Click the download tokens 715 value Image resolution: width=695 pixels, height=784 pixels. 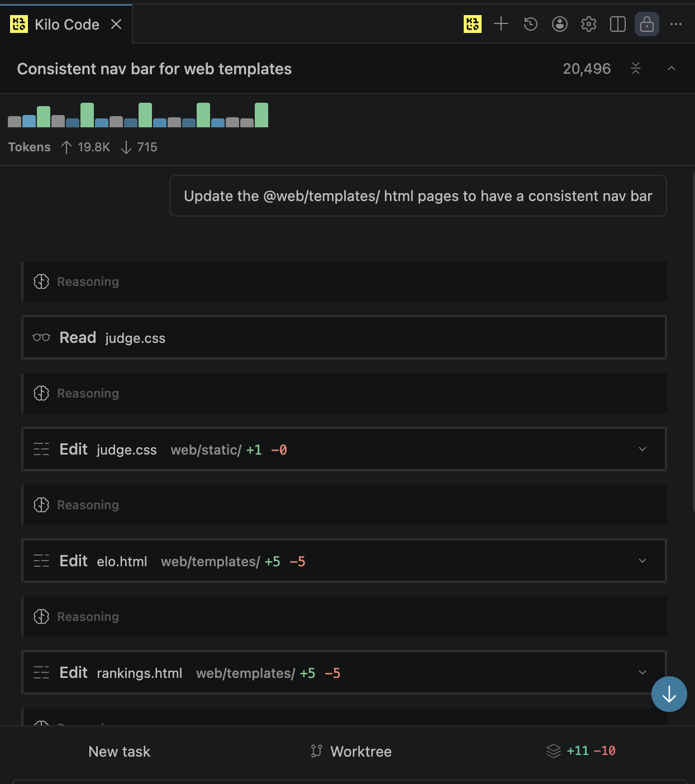(147, 147)
